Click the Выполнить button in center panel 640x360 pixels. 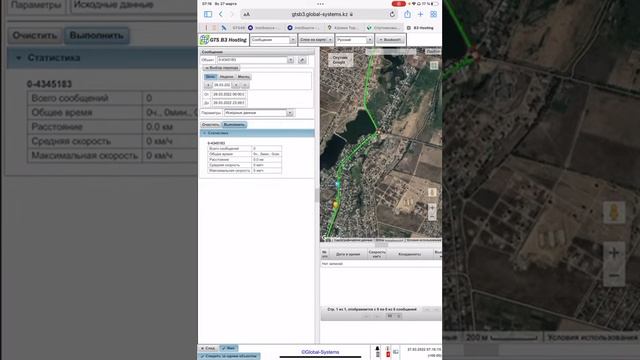coord(234,124)
